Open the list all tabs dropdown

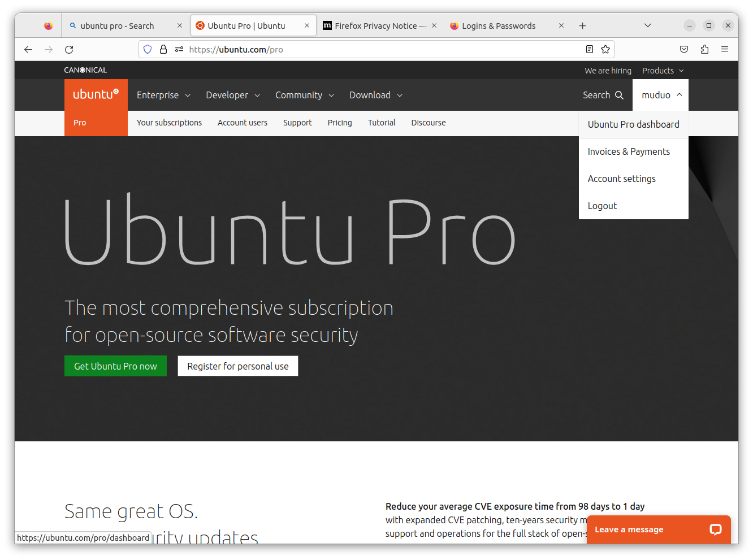click(x=648, y=25)
